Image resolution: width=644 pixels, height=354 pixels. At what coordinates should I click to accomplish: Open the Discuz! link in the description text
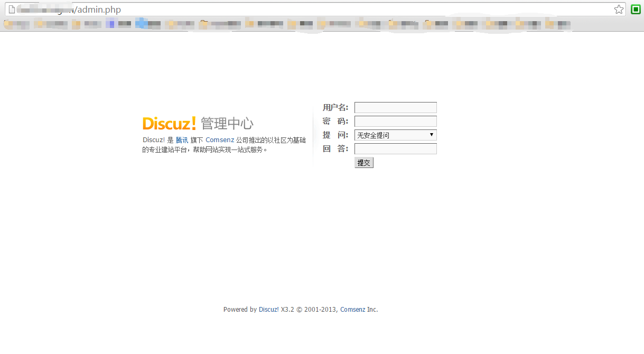154,140
